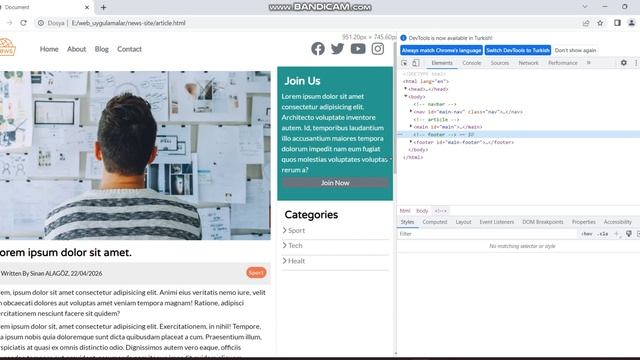This screenshot has width=640, height=360.
Task: Open a new browser tab
Action: (x=103, y=7)
